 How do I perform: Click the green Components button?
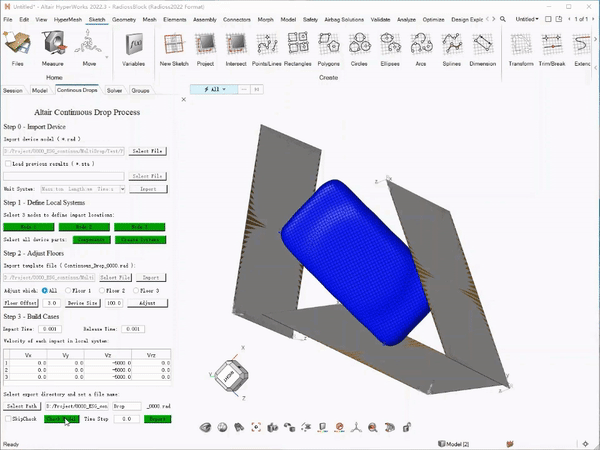[91, 240]
